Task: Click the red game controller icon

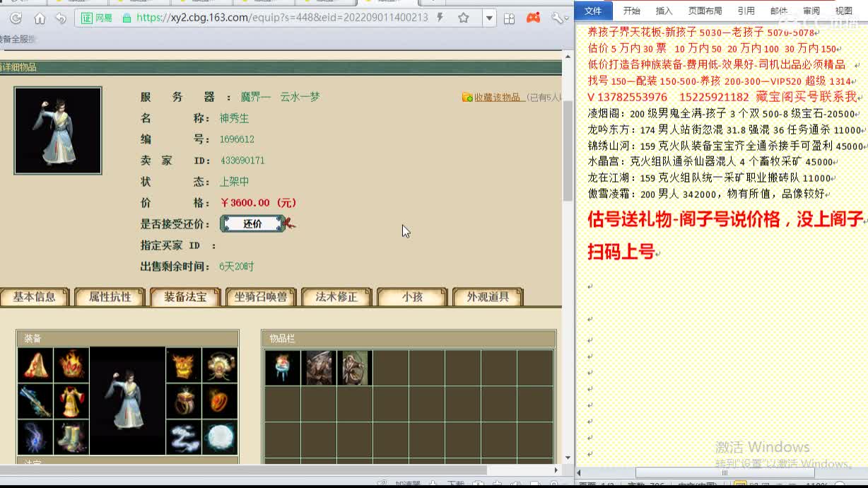Action: click(534, 18)
